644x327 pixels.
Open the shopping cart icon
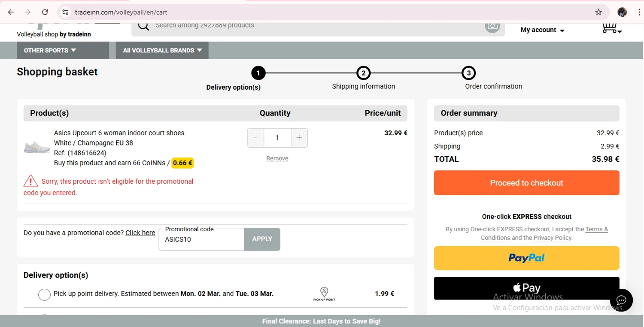[x=611, y=28]
